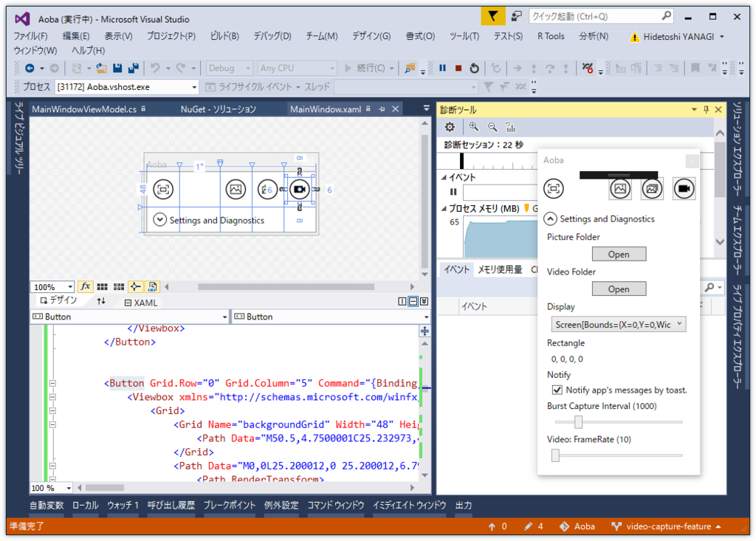Image resolution: width=756 pixels, height=541 pixels.
Task: Click the restart debugging icon
Action: 474,68
